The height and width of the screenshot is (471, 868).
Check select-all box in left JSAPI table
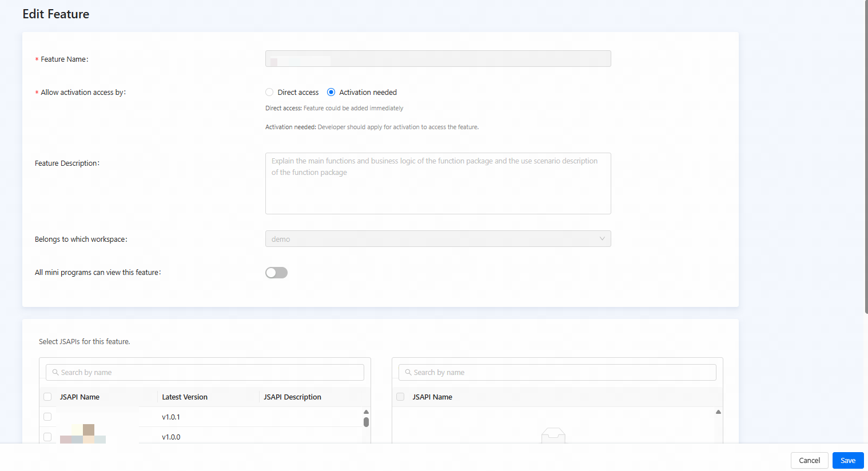click(x=47, y=397)
